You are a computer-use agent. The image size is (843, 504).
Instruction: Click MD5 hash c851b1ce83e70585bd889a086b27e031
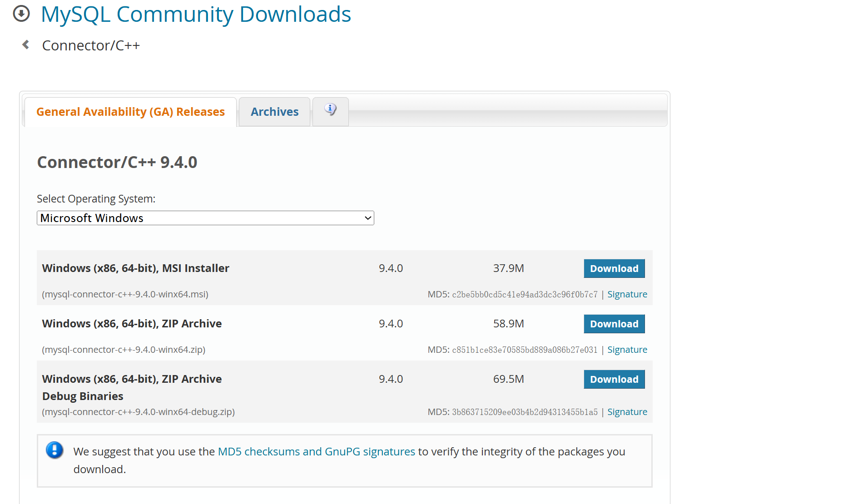525,350
